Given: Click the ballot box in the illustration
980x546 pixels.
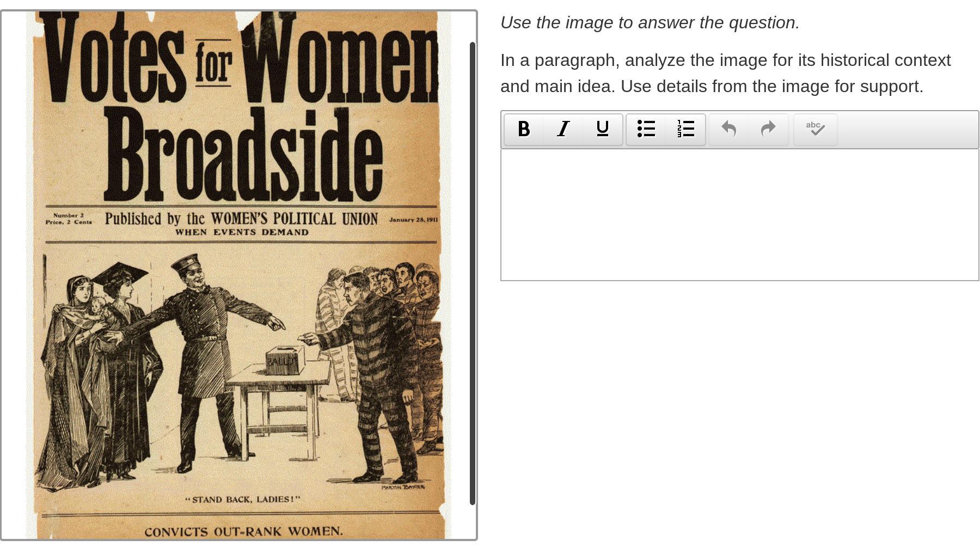Looking at the screenshot, I should pos(284,360).
